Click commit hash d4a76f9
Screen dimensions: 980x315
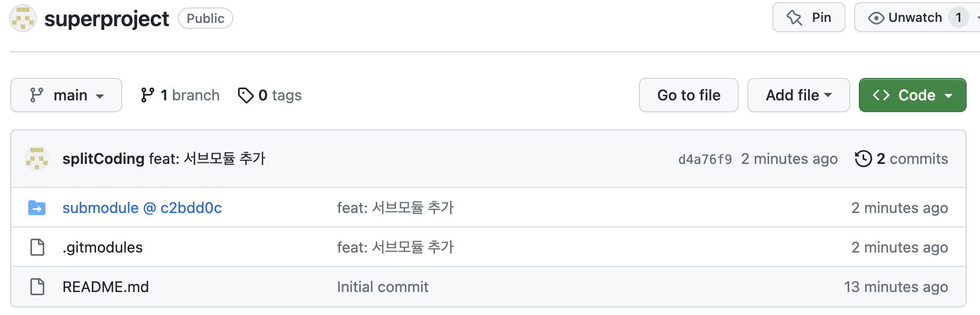coord(705,159)
